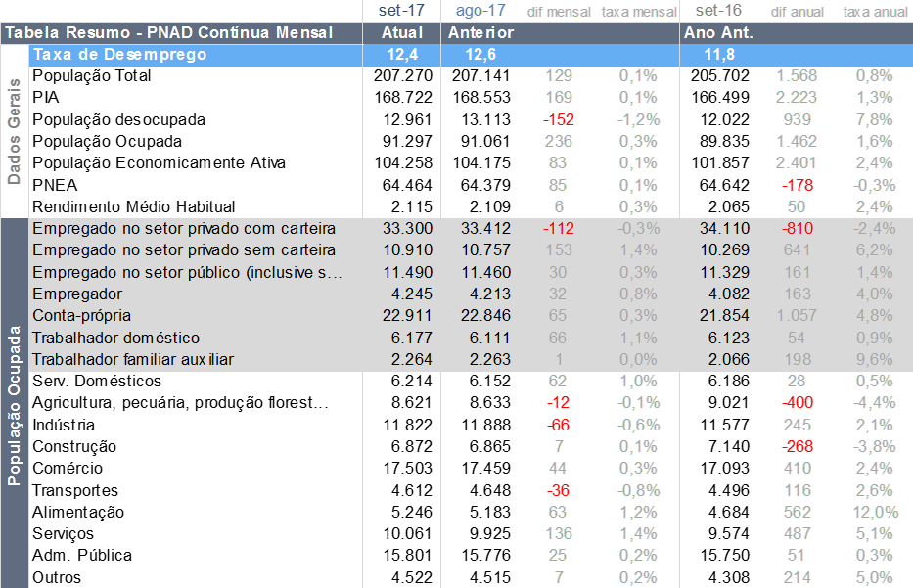Select Outros previous-year value 4.308

(729, 577)
